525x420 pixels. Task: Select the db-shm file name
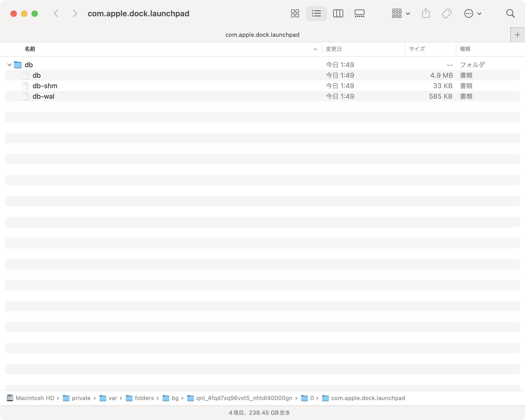[45, 86]
